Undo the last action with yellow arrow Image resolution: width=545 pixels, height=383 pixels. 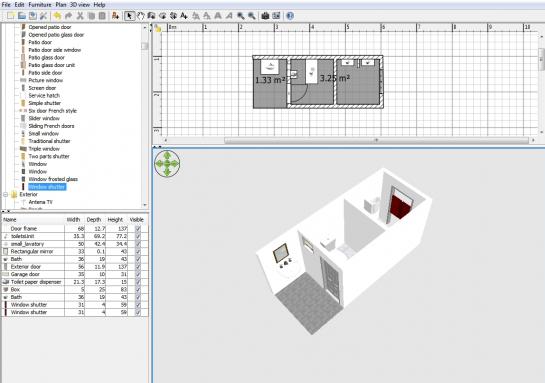click(57, 16)
